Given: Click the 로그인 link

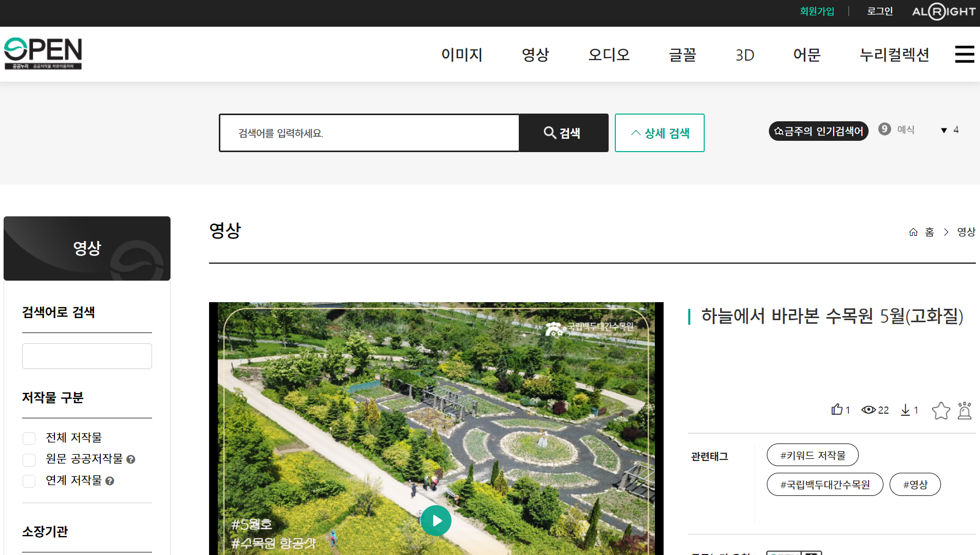Looking at the screenshot, I should coord(880,11).
